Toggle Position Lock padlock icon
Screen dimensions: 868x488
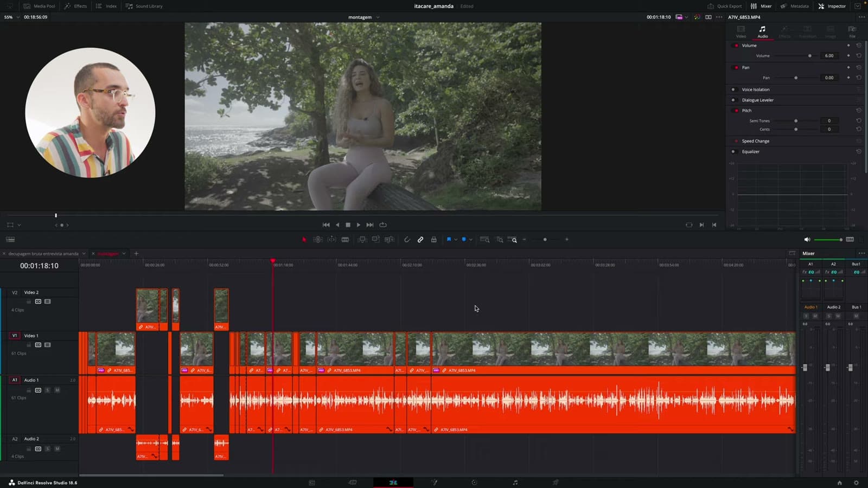(434, 240)
